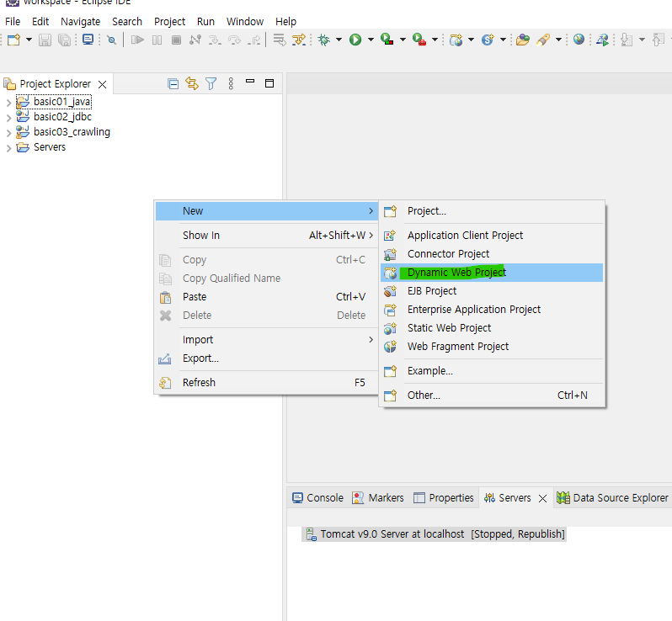
Task: Switch to the Console tab
Action: click(x=317, y=497)
